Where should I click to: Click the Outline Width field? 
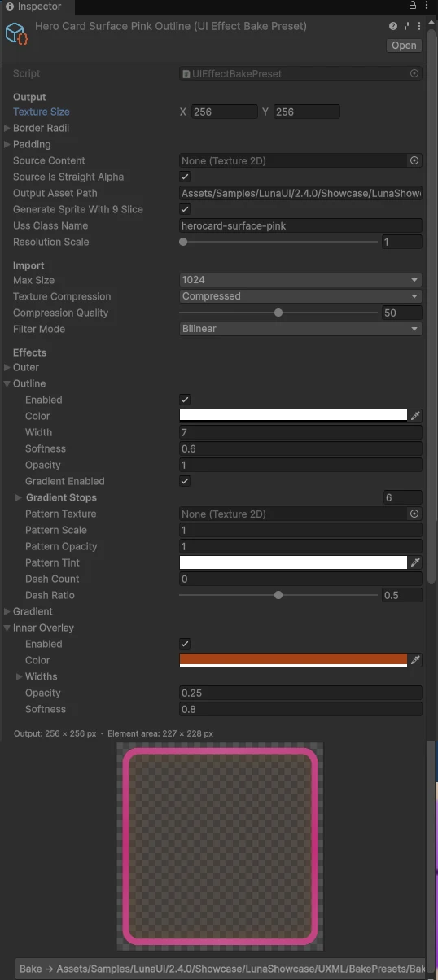coord(300,432)
